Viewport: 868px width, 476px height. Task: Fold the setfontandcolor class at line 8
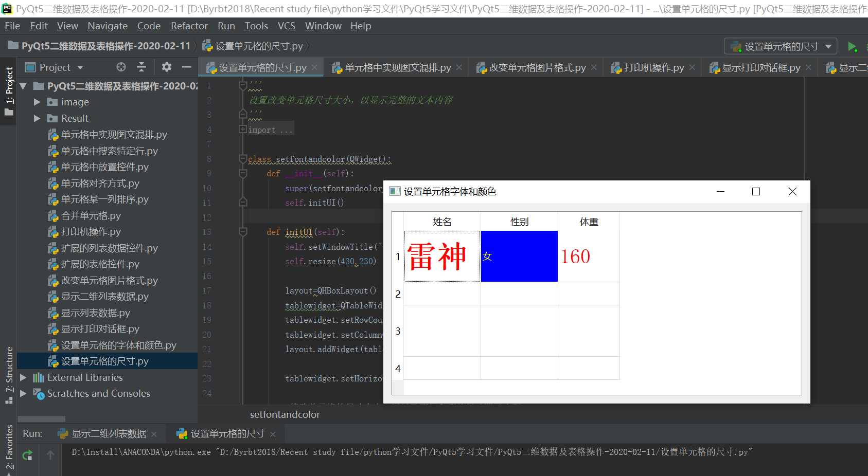243,159
